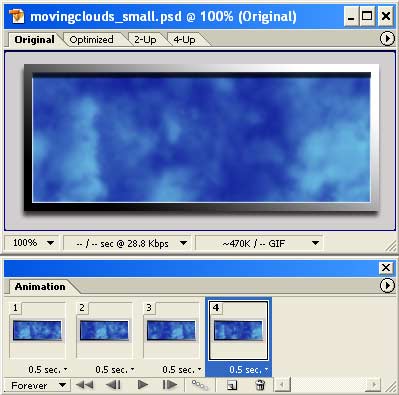The image size is (399, 395).
Task: Click the ImageReady document icon in title bar
Action: (16, 16)
